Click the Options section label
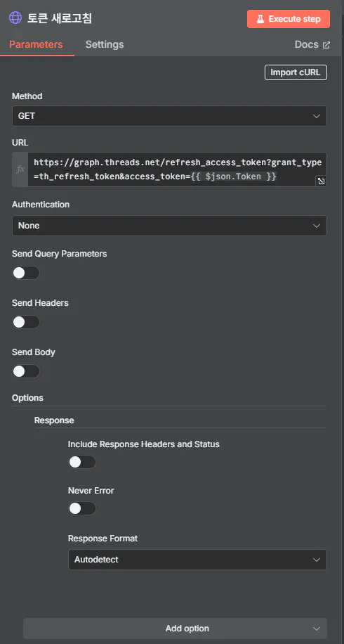The image size is (344, 644). pyautogui.click(x=27, y=397)
